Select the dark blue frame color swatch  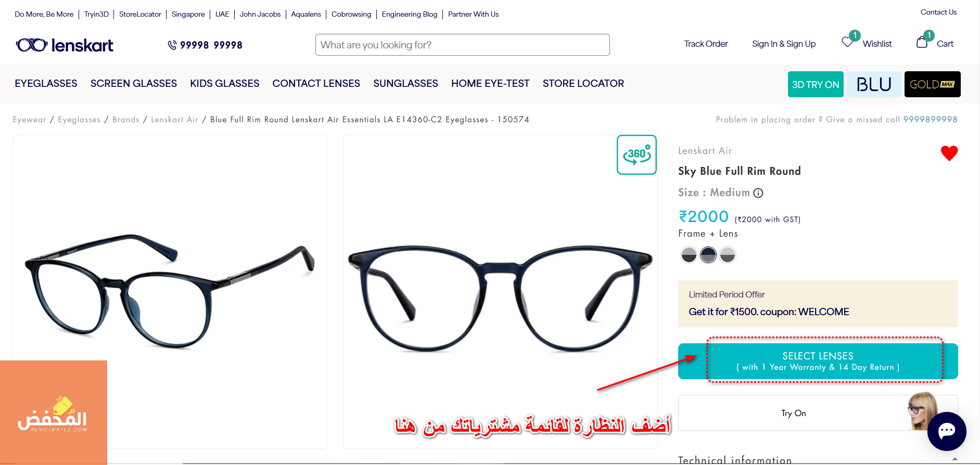tap(708, 255)
